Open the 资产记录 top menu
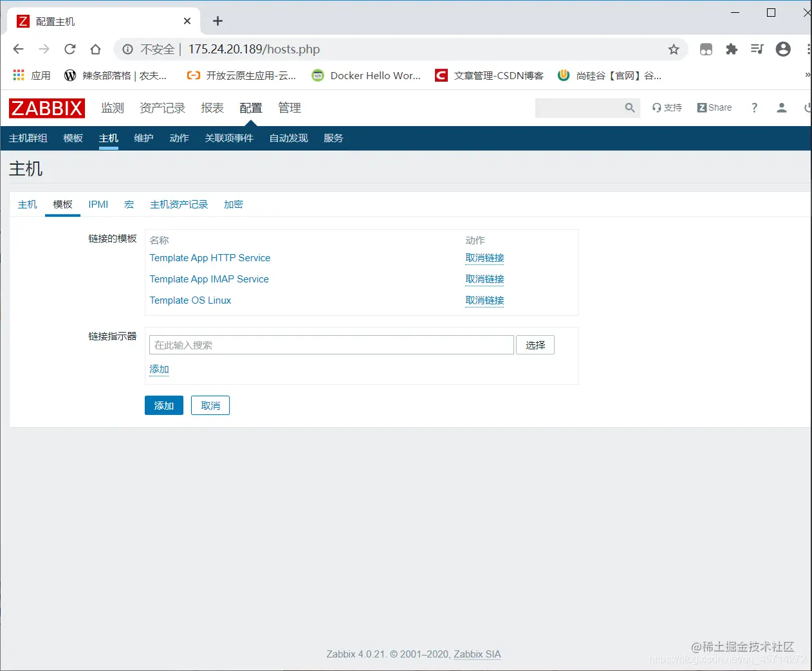 click(162, 108)
